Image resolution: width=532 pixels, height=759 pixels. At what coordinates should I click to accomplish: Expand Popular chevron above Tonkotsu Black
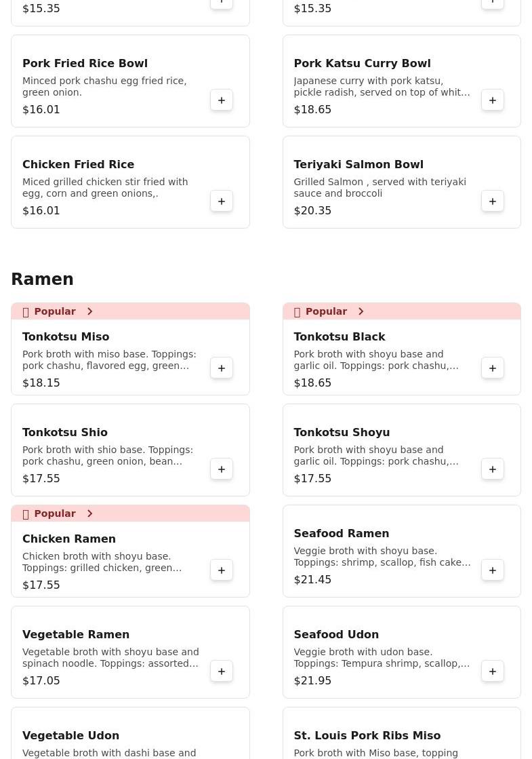pos(361,311)
